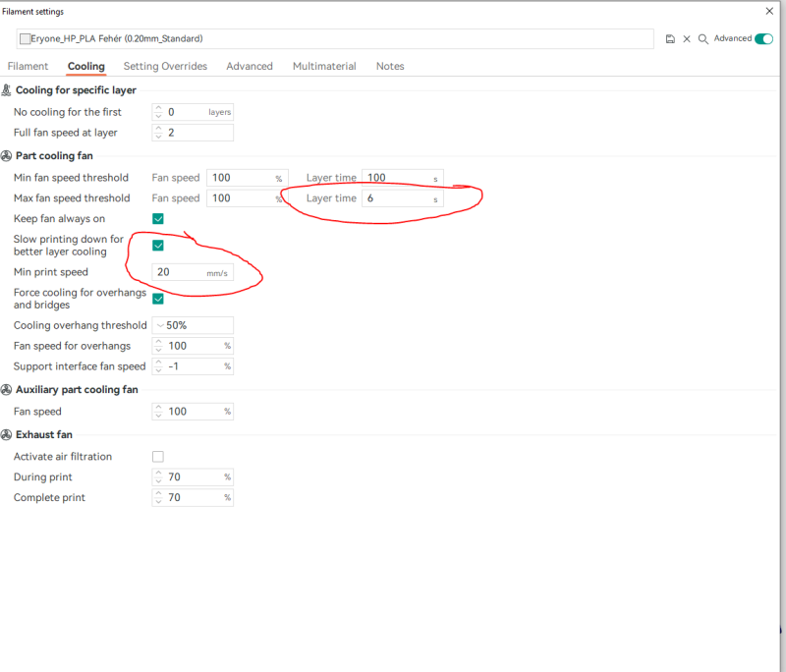Click the Min print speed field
The height and width of the screenshot is (672, 786).
tap(193, 272)
